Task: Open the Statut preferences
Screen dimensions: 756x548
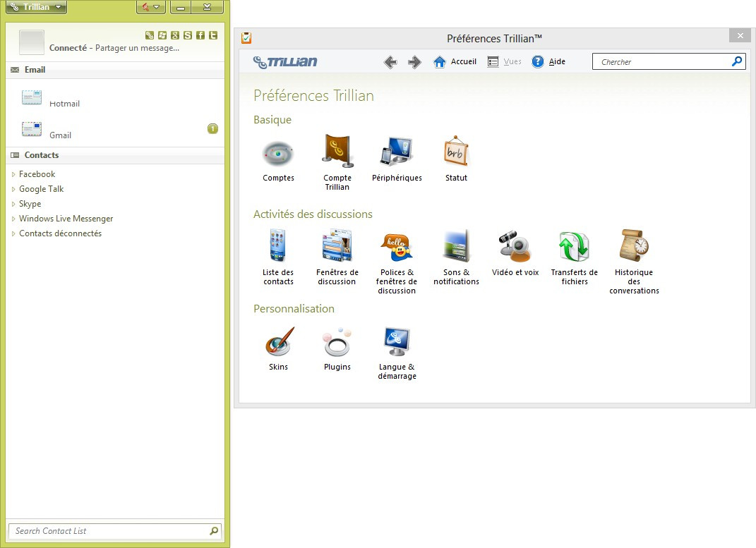Action: click(x=456, y=159)
